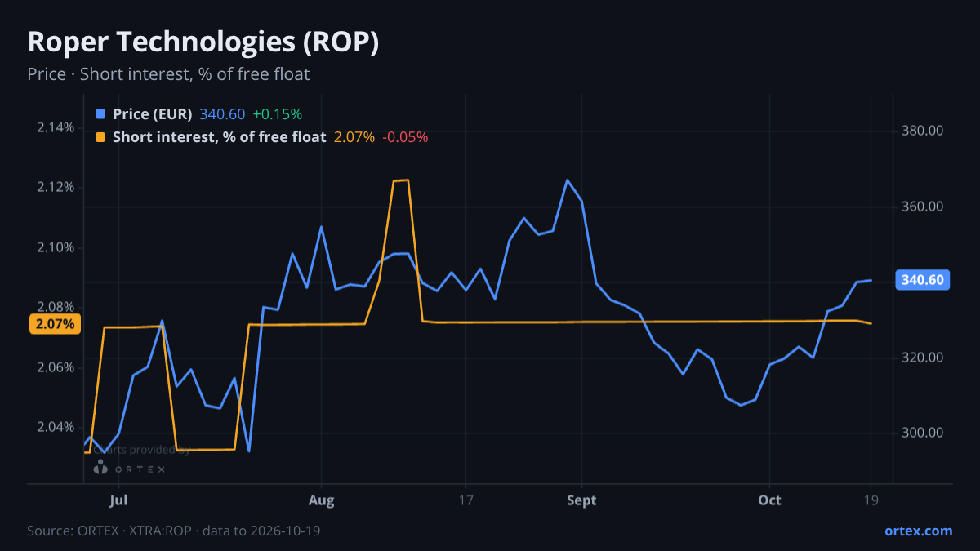Click the blue Price legend swatch
Image resolution: width=980 pixels, height=551 pixels.
(x=100, y=114)
